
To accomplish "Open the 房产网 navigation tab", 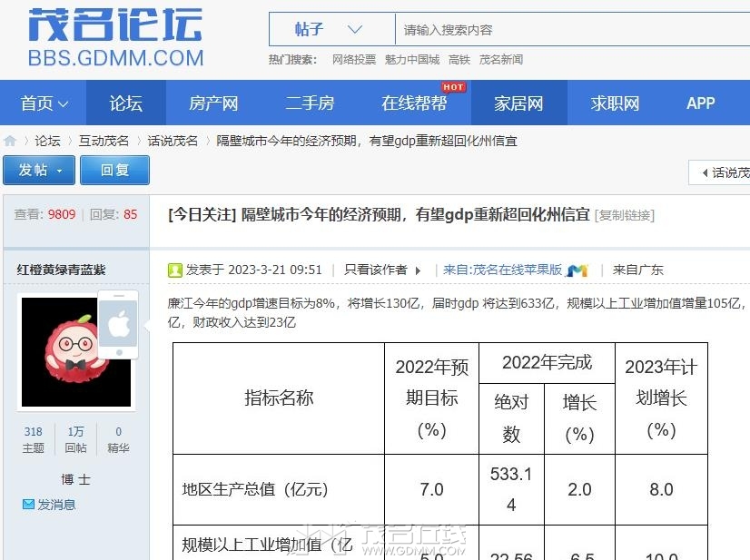I will 213,103.
